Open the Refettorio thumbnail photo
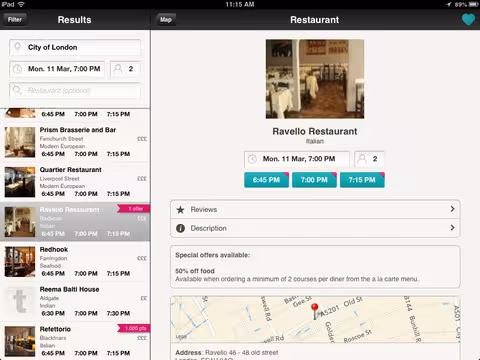This screenshot has height=360, width=480. pyautogui.click(x=20, y=341)
